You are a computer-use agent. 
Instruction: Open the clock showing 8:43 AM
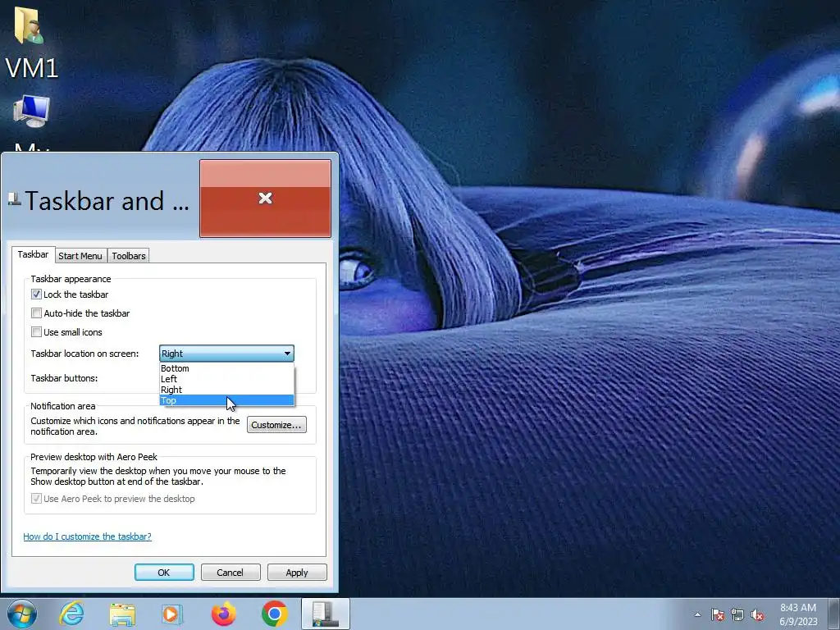[798, 614]
